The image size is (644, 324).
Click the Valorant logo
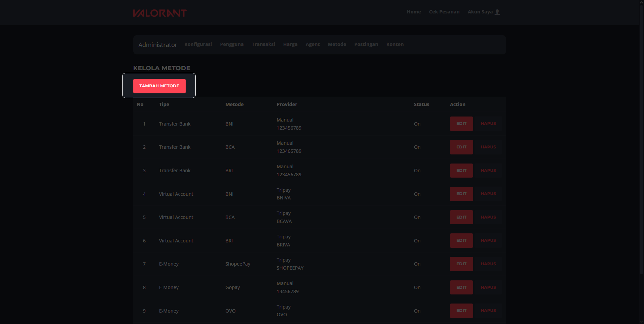point(160,13)
